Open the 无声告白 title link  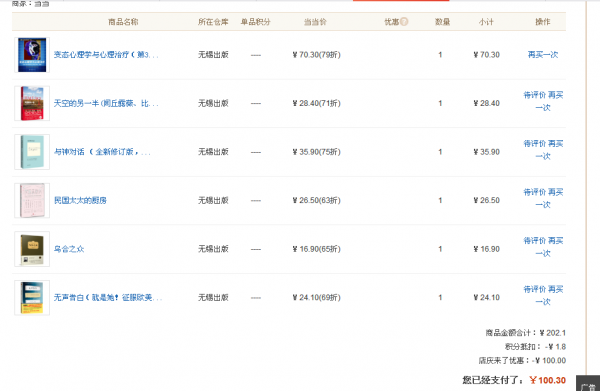tap(108, 298)
